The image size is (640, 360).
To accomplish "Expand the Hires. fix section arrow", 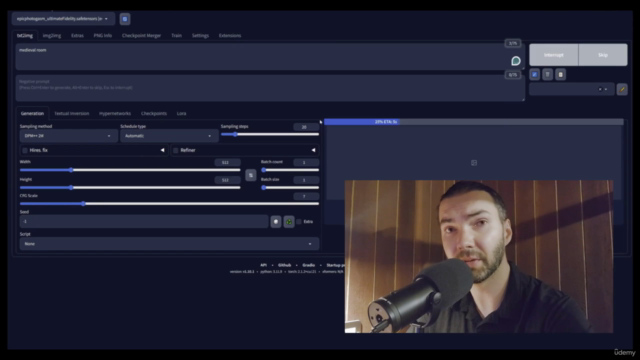I will pyautogui.click(x=162, y=150).
